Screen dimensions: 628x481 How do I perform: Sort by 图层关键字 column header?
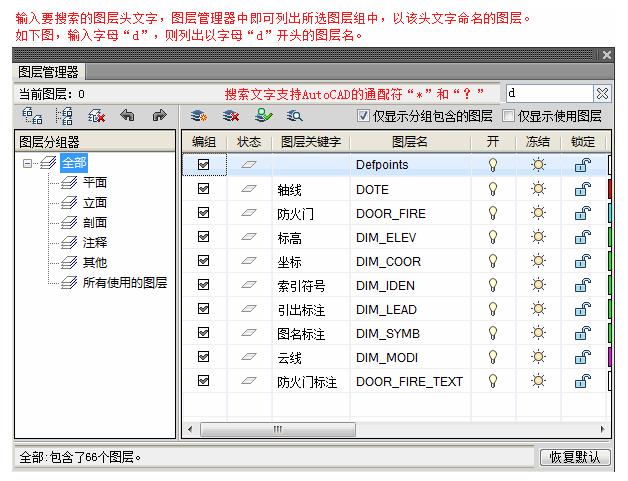coord(311,142)
